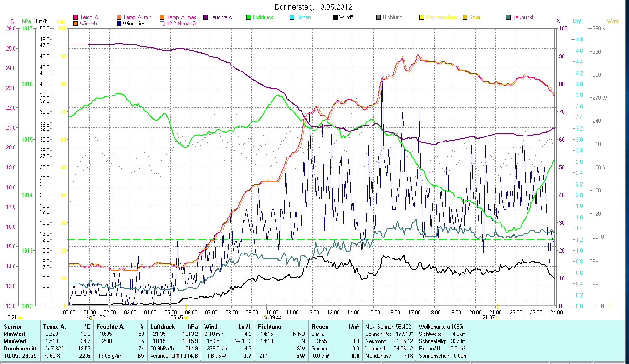Select the Richtung* legend label
This screenshot has height=364, width=629.
pyautogui.click(x=393, y=17)
